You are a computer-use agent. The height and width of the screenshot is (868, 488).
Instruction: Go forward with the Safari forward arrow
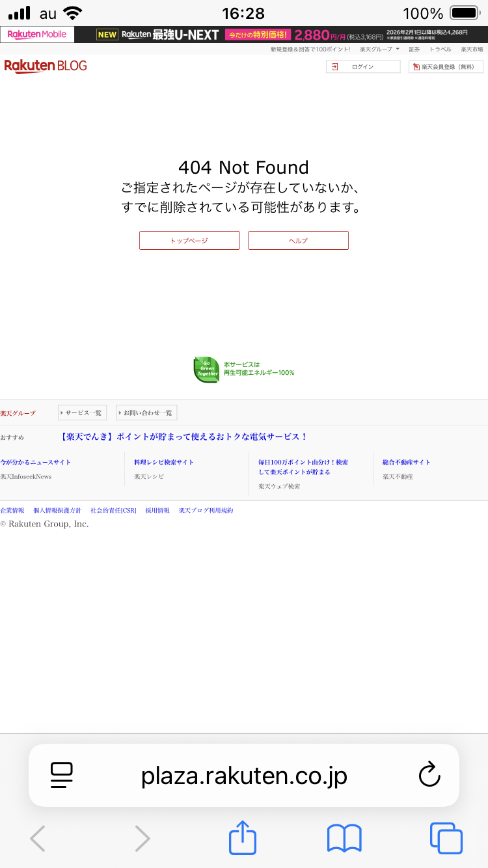pyautogui.click(x=142, y=838)
